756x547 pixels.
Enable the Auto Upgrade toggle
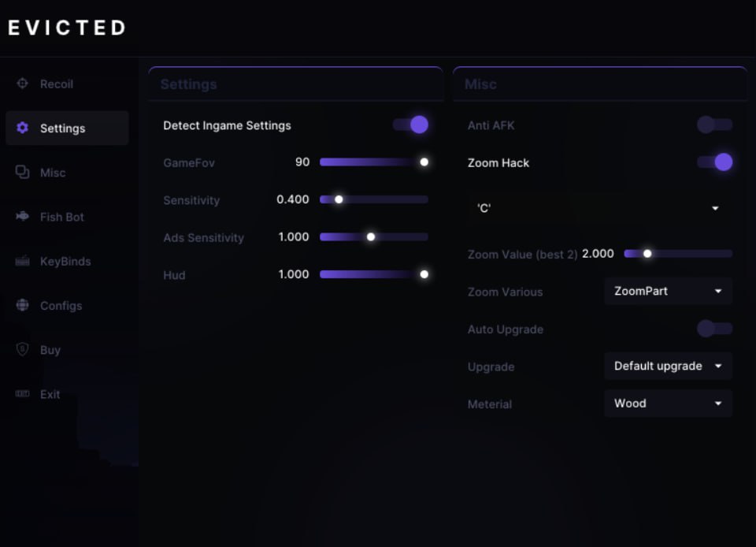click(714, 329)
